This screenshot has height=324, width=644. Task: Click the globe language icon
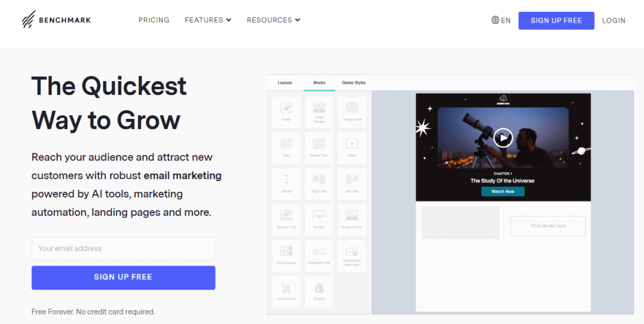(496, 20)
